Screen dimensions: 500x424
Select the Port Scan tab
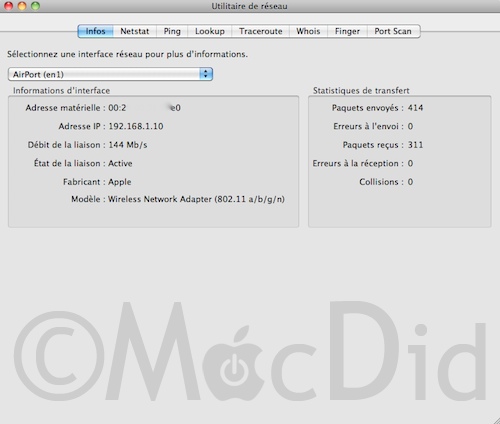pyautogui.click(x=393, y=31)
